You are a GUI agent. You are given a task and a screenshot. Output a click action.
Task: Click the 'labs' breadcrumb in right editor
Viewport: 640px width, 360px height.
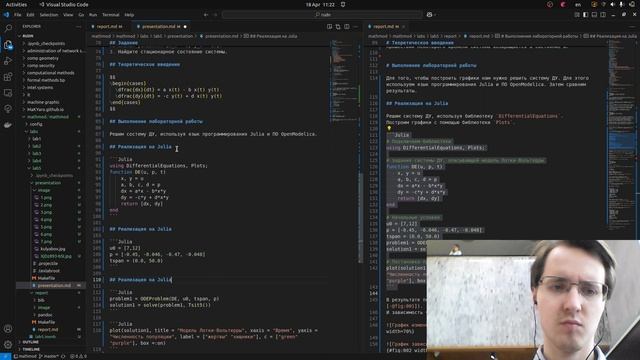pos(421,36)
